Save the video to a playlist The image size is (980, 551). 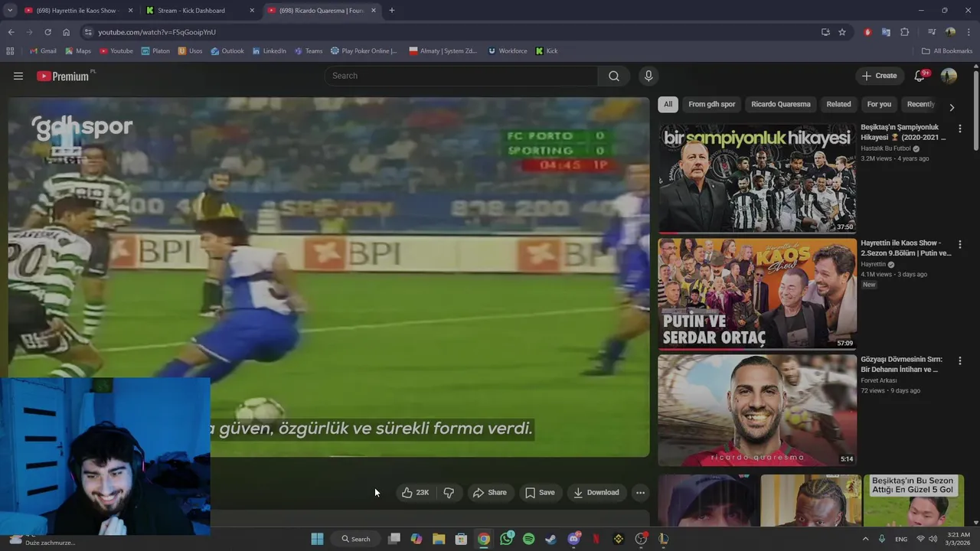click(x=540, y=493)
